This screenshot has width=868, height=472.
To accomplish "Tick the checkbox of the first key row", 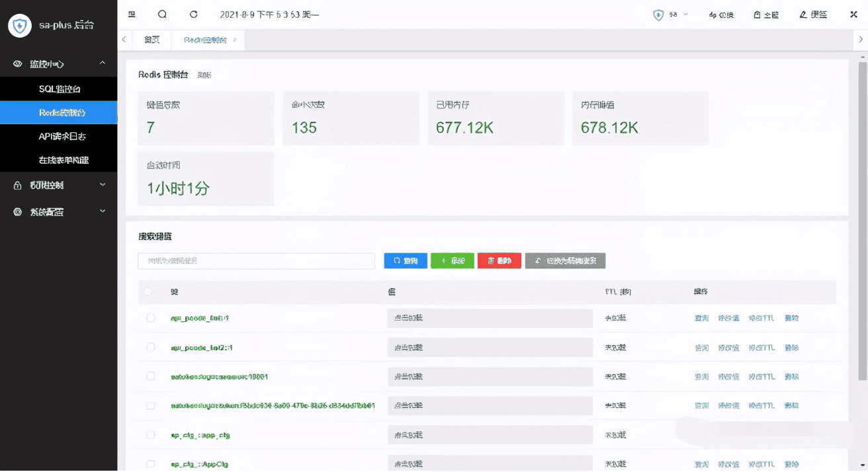I will [x=151, y=318].
